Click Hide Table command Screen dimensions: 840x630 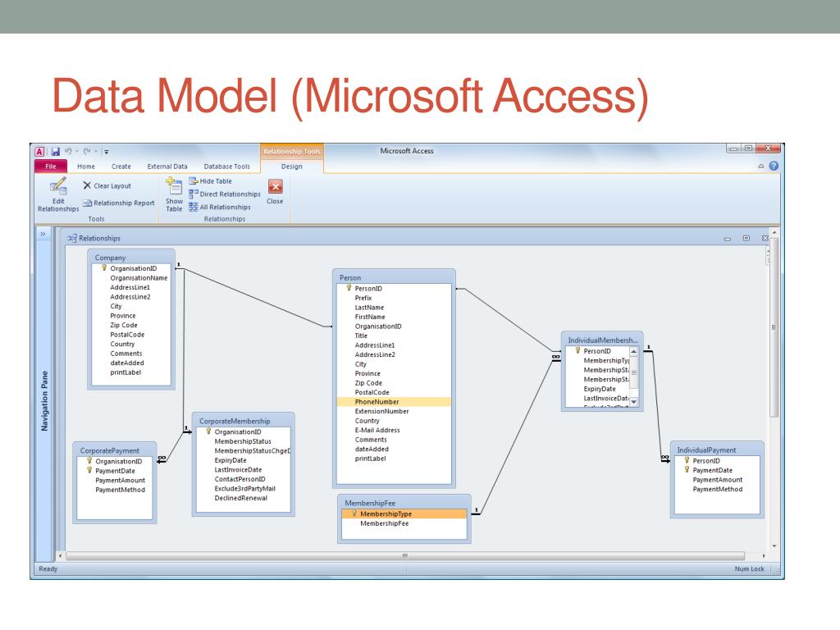tap(211, 181)
